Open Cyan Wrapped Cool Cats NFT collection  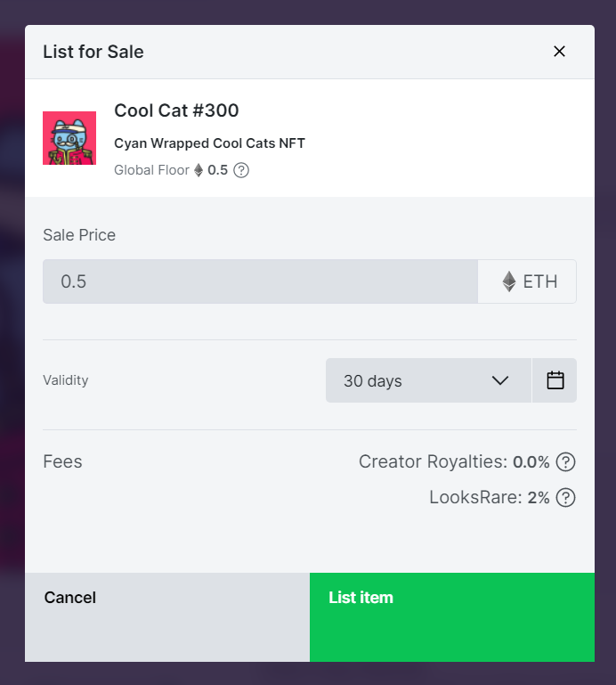209,143
